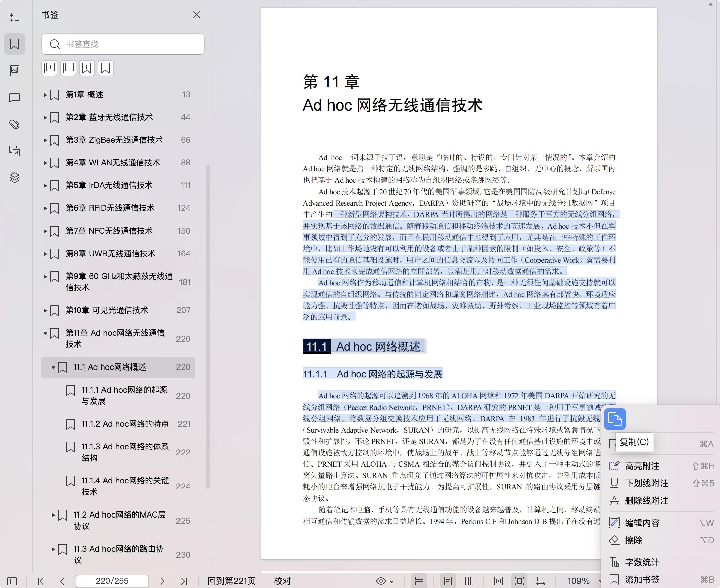Click 回到第221页 button
Viewport: 720px width, 588px height.
[x=231, y=581]
